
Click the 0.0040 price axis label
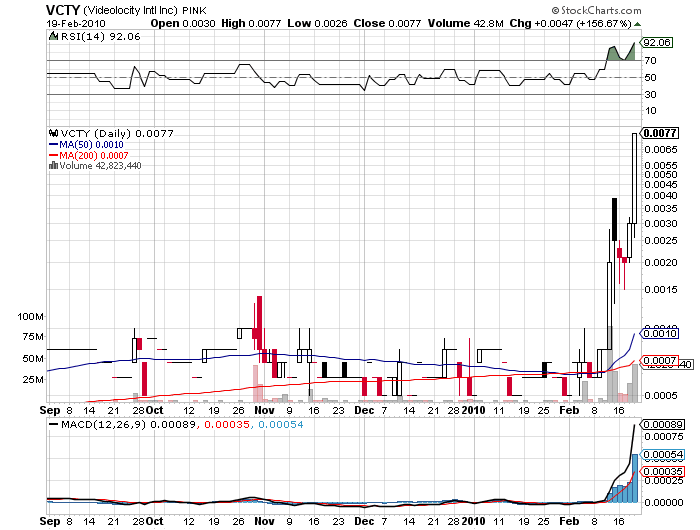pyautogui.click(x=661, y=195)
